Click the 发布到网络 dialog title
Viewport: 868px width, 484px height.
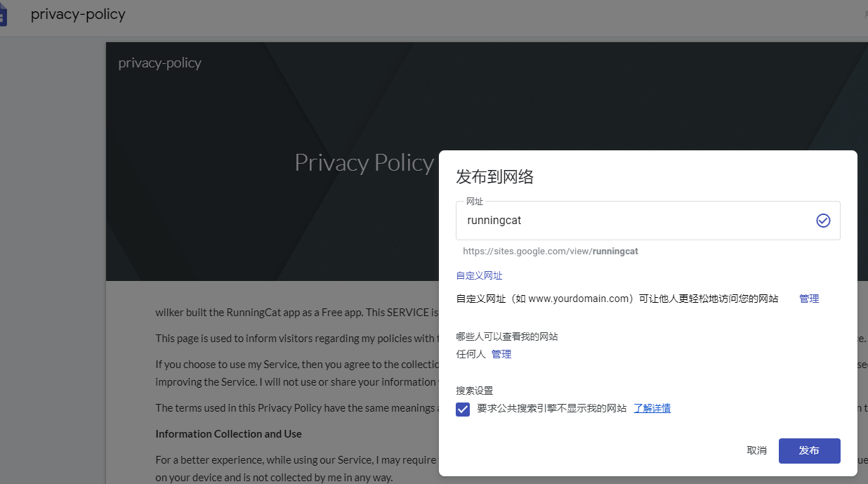click(x=495, y=176)
